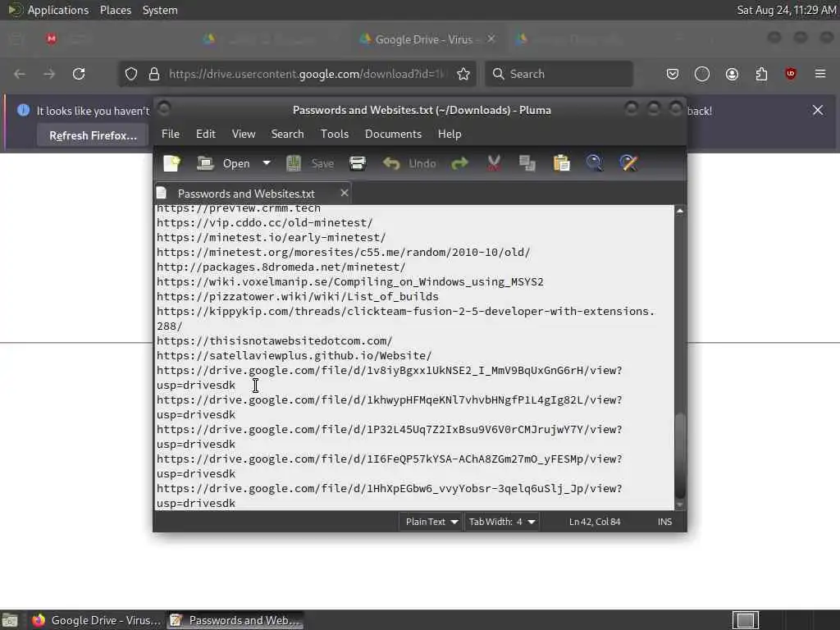Click the shield tracking protection icon

[x=131, y=74]
